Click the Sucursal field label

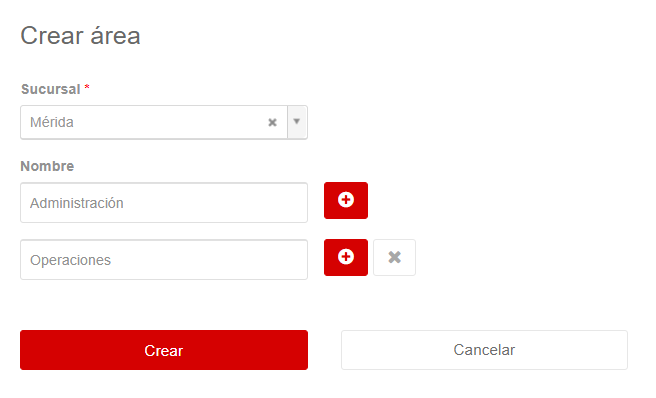tap(51, 89)
